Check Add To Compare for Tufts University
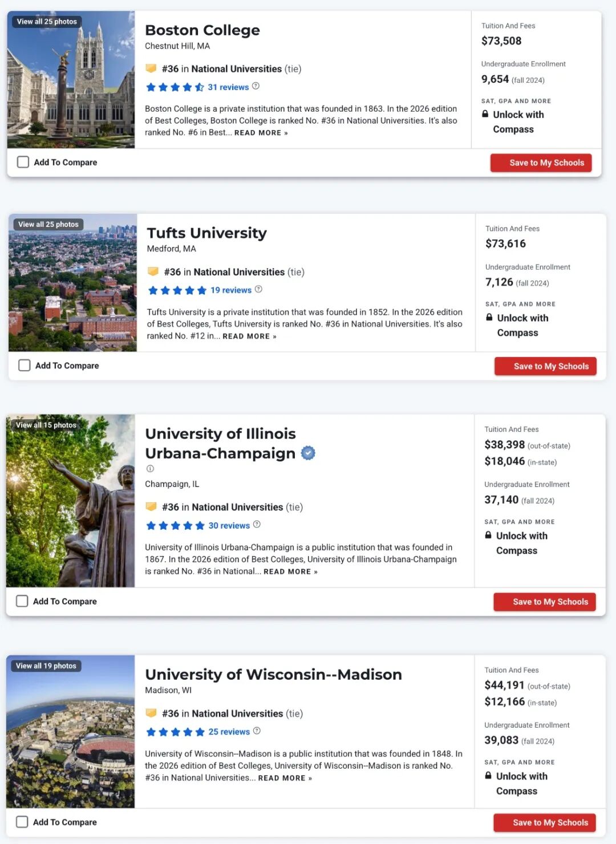Image resolution: width=616 pixels, height=844 pixels. (x=25, y=365)
